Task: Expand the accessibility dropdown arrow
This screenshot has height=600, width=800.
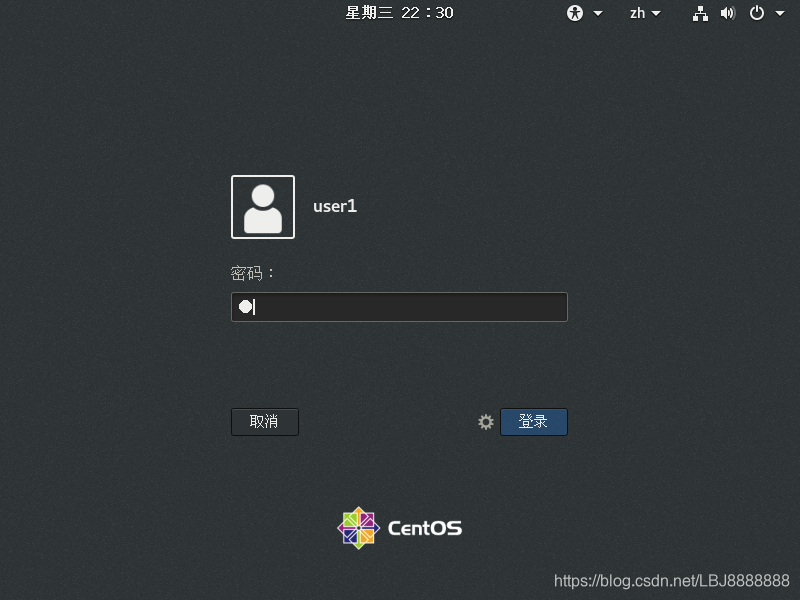Action: pyautogui.click(x=598, y=14)
